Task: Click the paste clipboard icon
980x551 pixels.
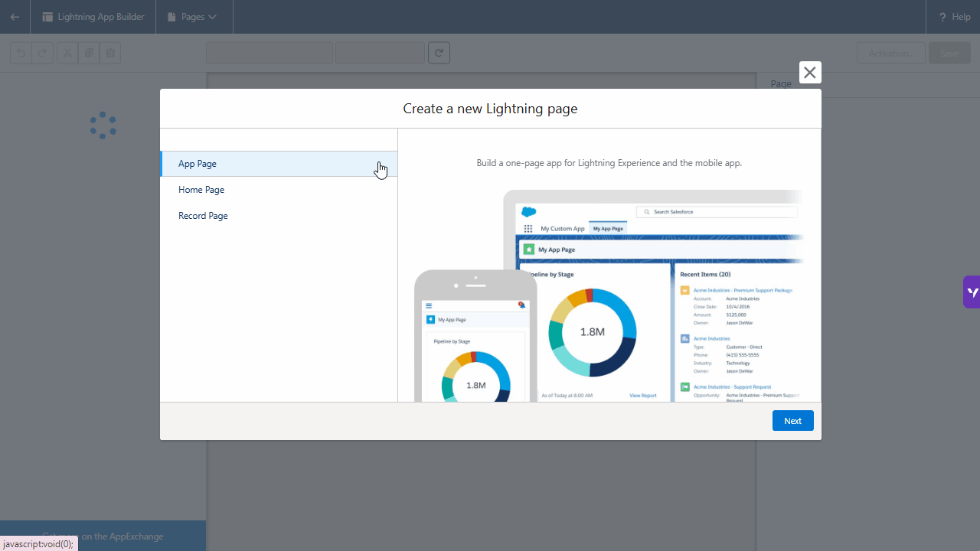Action: [x=110, y=53]
